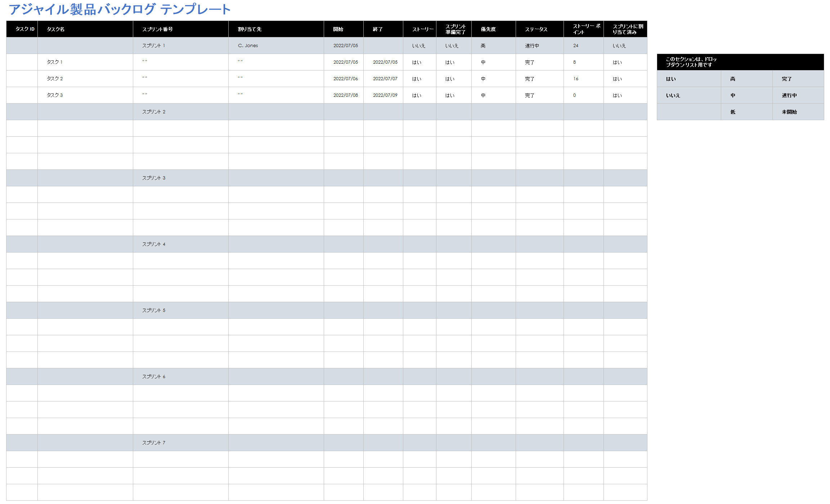Click the C. Jones assignee cell
This screenshot has width=830, height=504.
(276, 46)
